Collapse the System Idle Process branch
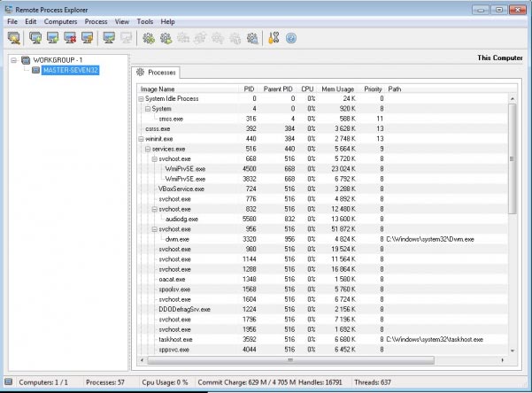 (141, 99)
